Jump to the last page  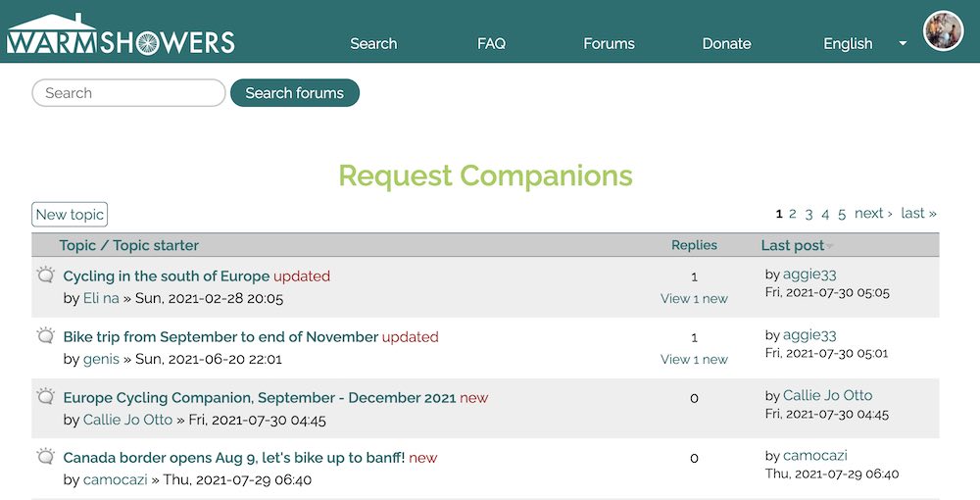tap(918, 213)
